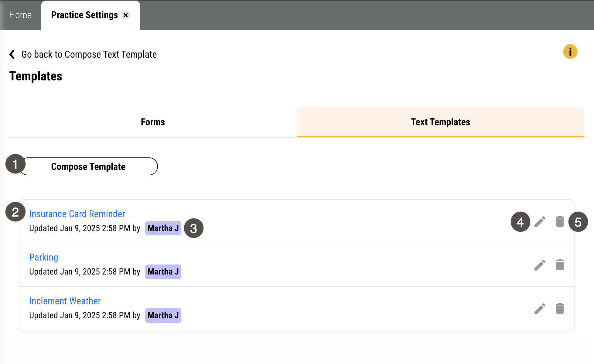Click the yellow info icon

570,52
